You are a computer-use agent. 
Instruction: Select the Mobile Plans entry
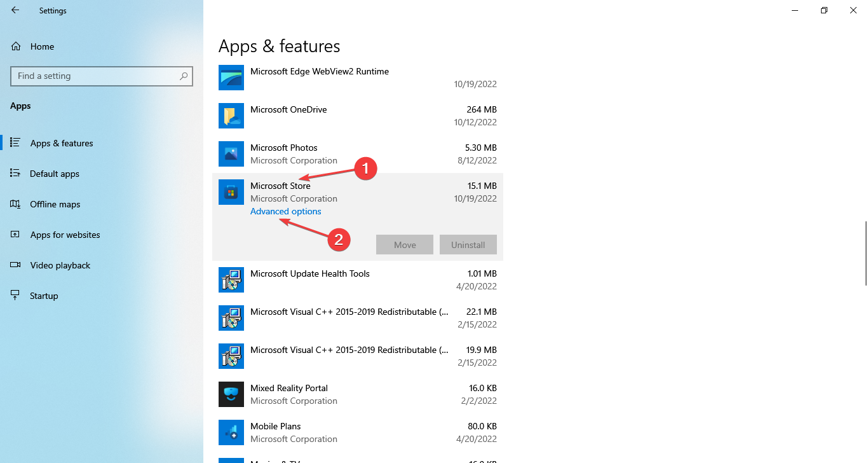358,432
